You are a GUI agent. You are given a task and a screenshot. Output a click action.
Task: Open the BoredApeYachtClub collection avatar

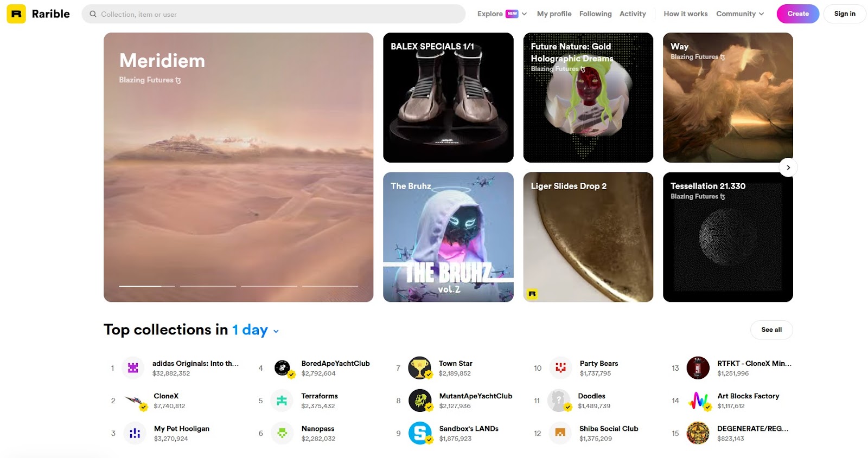click(283, 368)
